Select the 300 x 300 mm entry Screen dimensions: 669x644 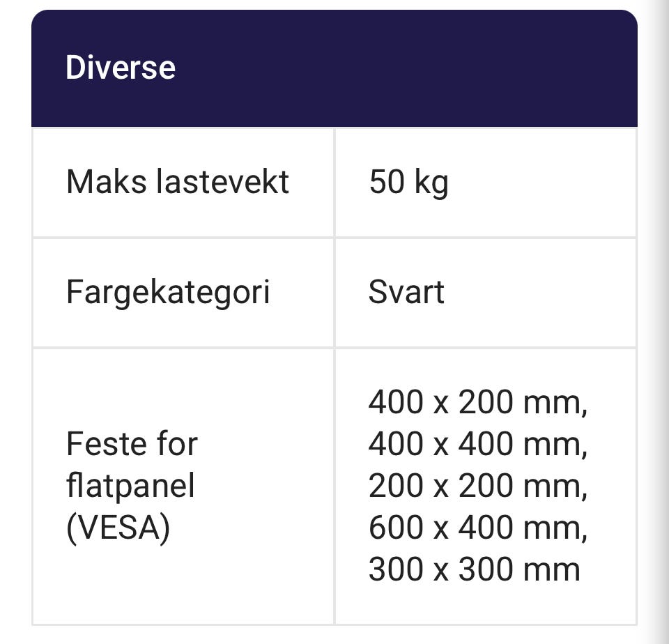pyautogui.click(x=474, y=569)
